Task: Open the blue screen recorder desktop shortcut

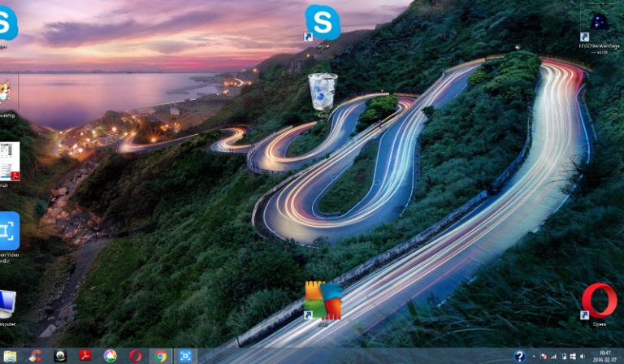Action: click(8, 232)
